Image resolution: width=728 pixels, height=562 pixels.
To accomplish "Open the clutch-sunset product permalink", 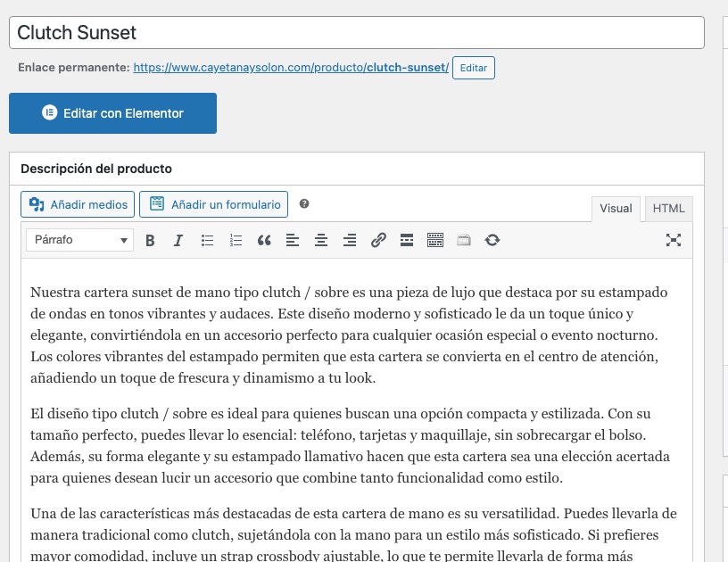I will [x=291, y=67].
